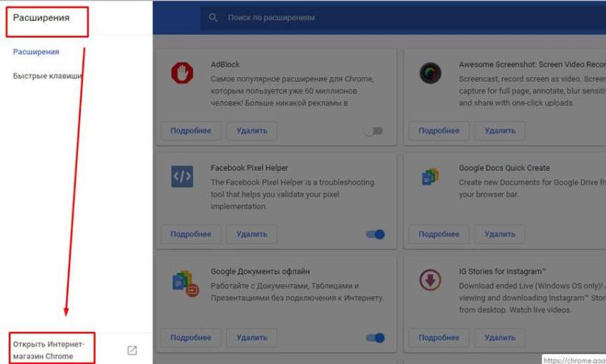This screenshot has height=364, width=606.
Task: Click the AdBlock extension name
Action: point(225,64)
